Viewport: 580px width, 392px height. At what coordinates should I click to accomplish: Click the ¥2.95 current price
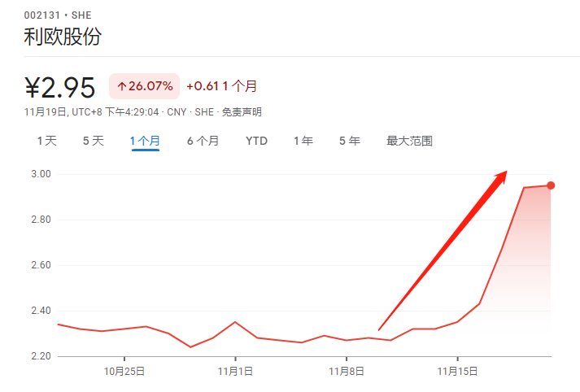tap(60, 87)
